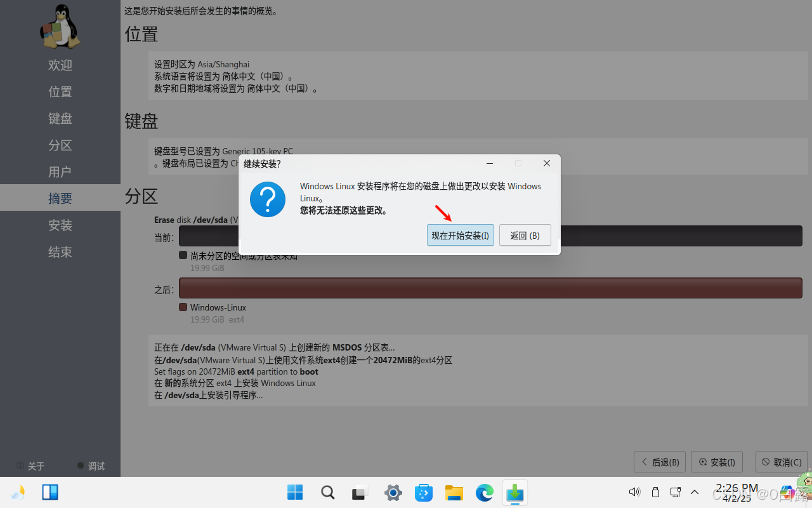Click the 在 /dev/sda上安装引导程序 line
This screenshot has width=812, height=508.
208,395
